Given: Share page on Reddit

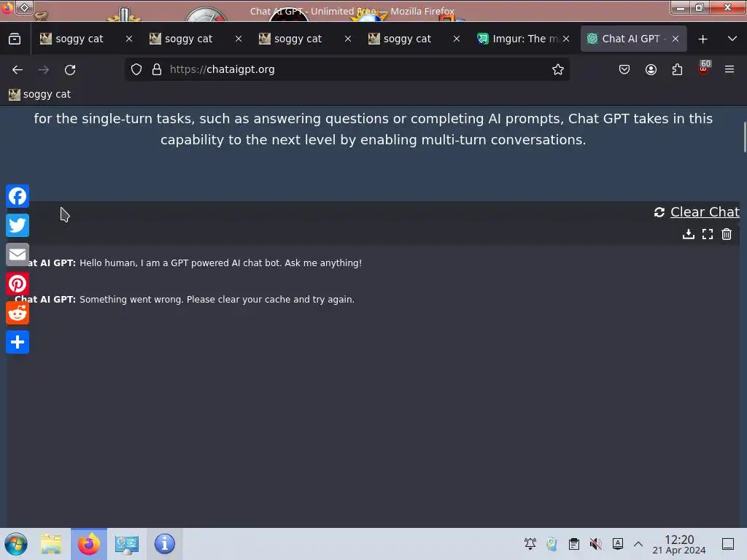Looking at the screenshot, I should pos(18,313).
